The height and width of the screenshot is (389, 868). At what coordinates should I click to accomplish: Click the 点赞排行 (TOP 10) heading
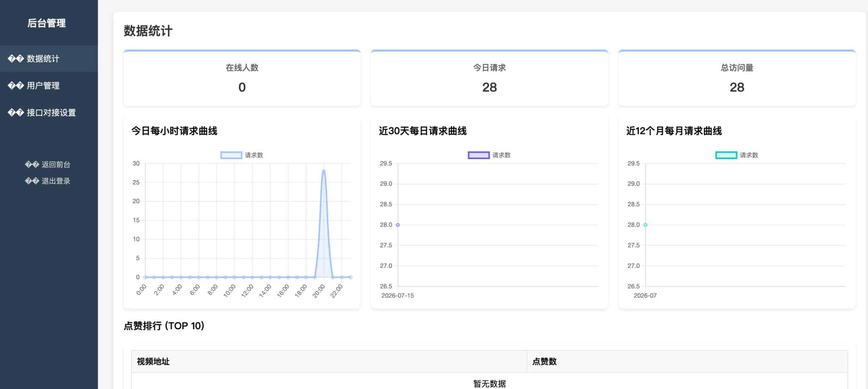click(x=164, y=326)
